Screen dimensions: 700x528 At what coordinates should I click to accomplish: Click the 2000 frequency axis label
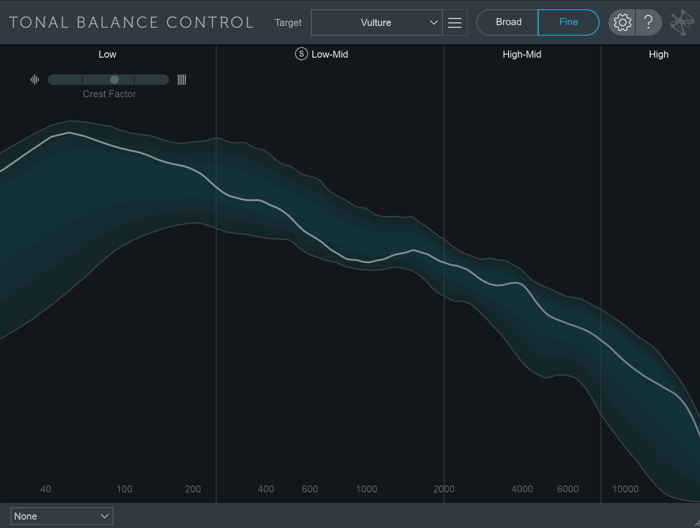point(444,489)
